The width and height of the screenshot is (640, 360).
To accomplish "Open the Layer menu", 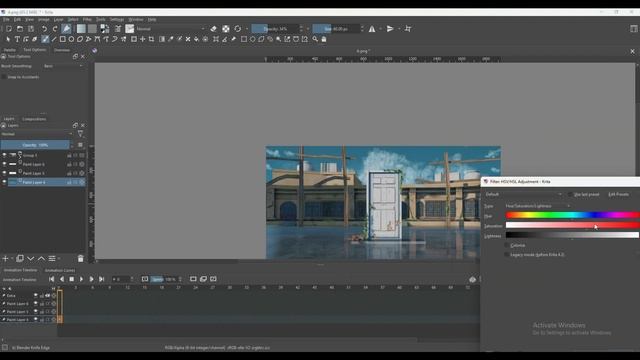I will 58,19.
